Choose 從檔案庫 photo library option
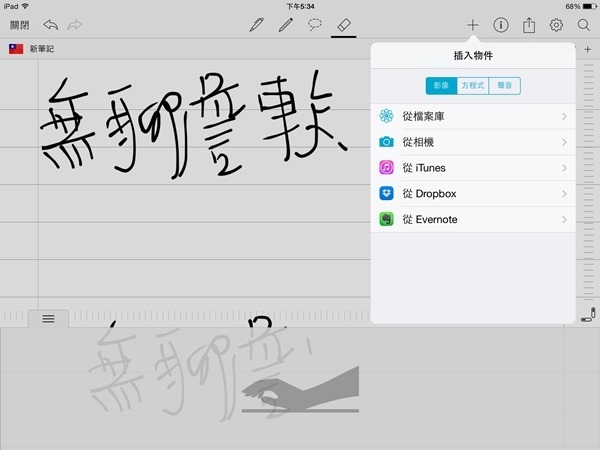Viewport: 600px width, 450px height. click(473, 116)
